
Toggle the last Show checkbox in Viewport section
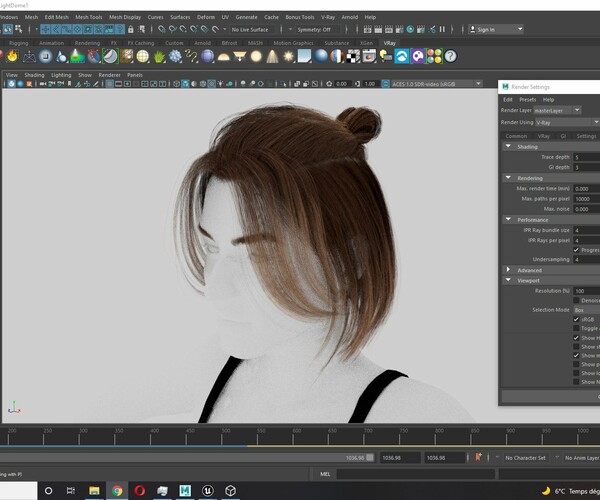point(576,382)
